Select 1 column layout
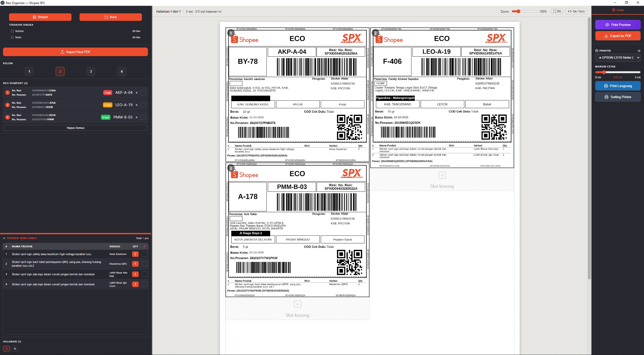Viewport: 644px width, 355px height. pyautogui.click(x=29, y=71)
